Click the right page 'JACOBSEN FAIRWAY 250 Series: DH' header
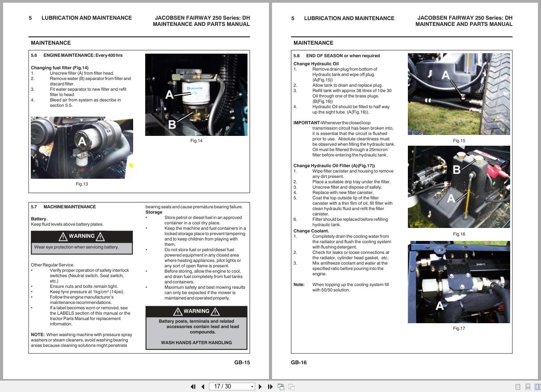Image resolution: width=541 pixels, height=392 pixels. (465, 18)
